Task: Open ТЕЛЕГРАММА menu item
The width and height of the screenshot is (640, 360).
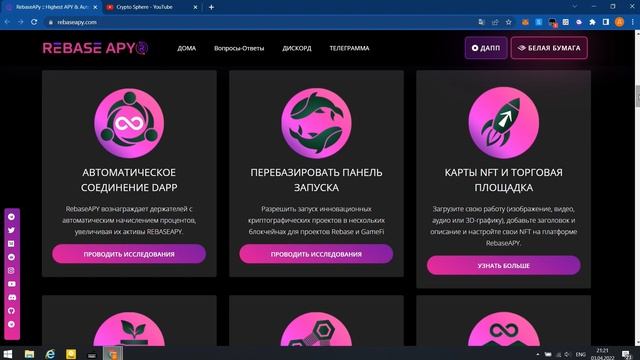Action: click(349, 48)
